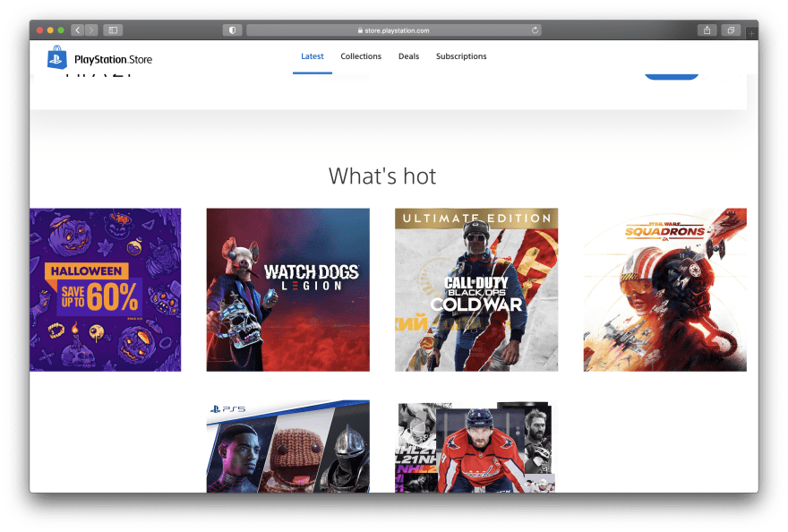Open Halloween Save up to 60% tile

tap(105, 289)
